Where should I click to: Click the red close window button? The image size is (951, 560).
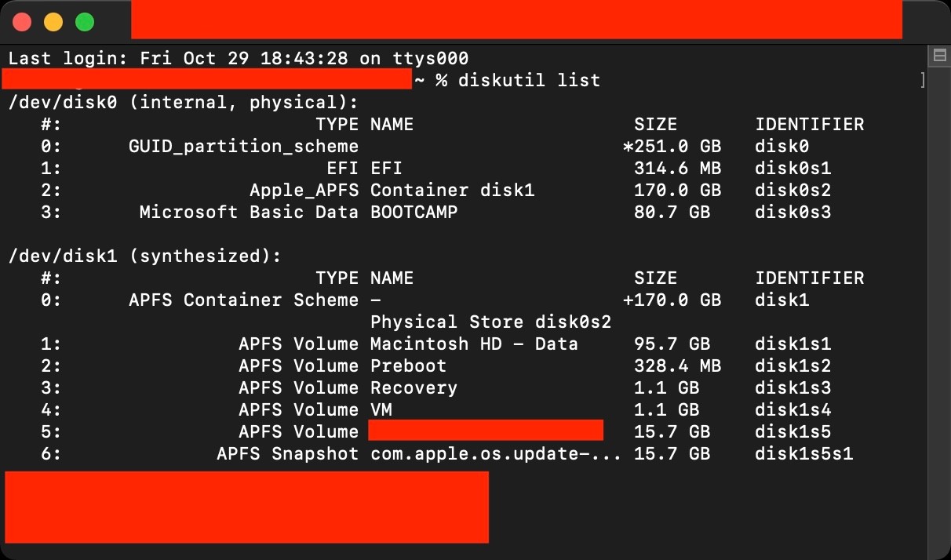pyautogui.click(x=22, y=22)
